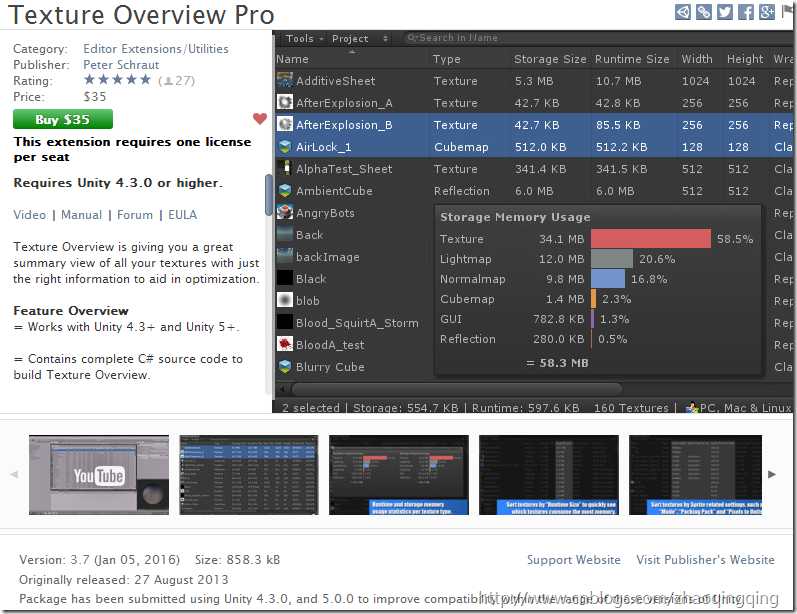
Task: Click scroll-left arrow of texture list
Action: [283, 389]
